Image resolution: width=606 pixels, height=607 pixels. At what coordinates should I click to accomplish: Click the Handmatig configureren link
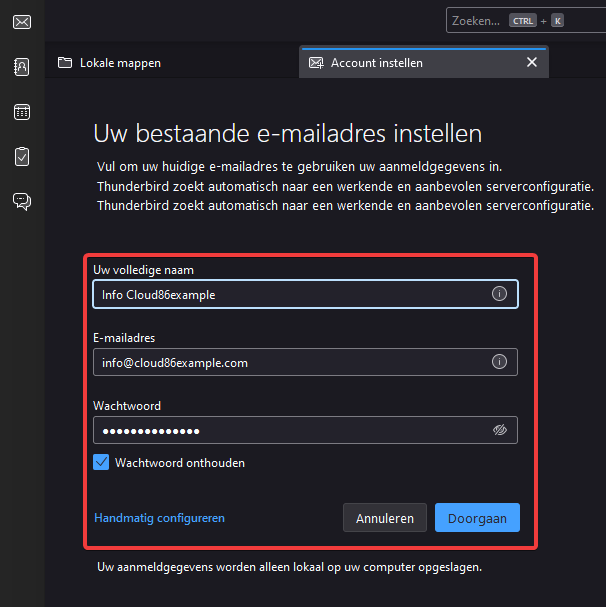click(x=159, y=518)
